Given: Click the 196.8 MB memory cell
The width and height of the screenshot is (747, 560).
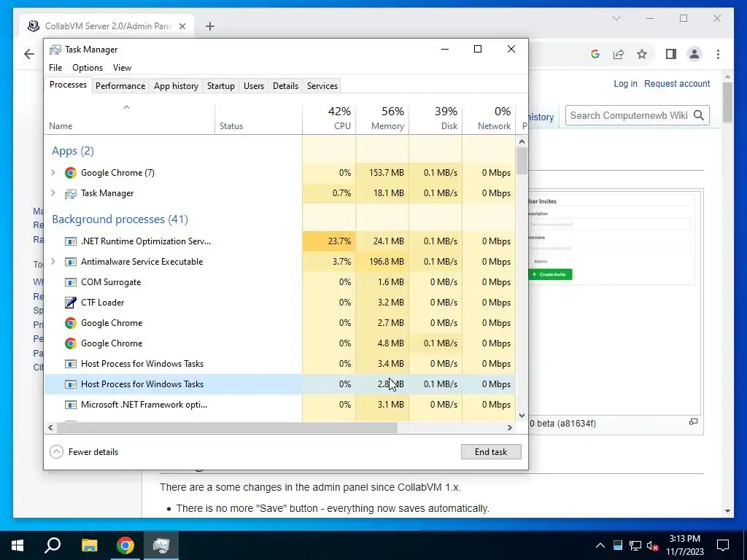Looking at the screenshot, I should pyautogui.click(x=382, y=262).
